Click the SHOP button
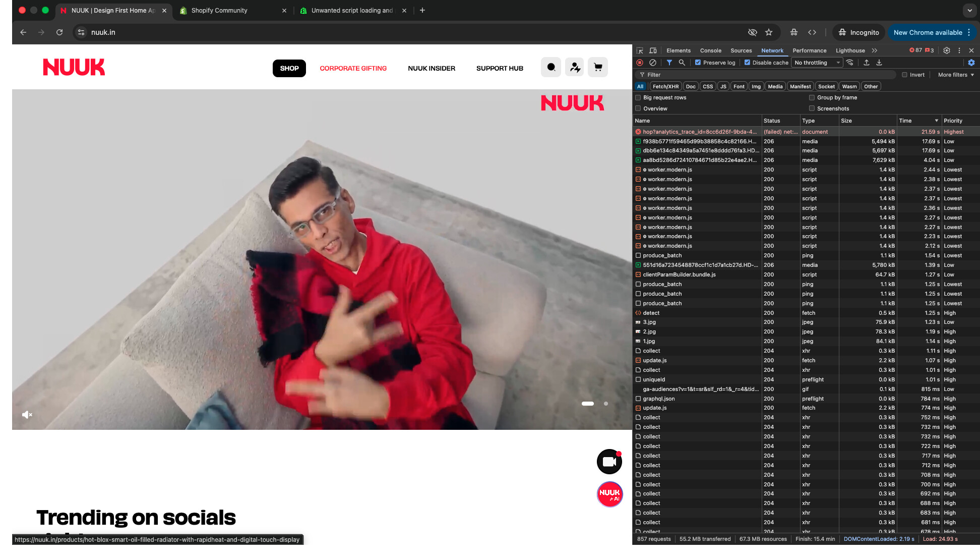 click(x=289, y=68)
